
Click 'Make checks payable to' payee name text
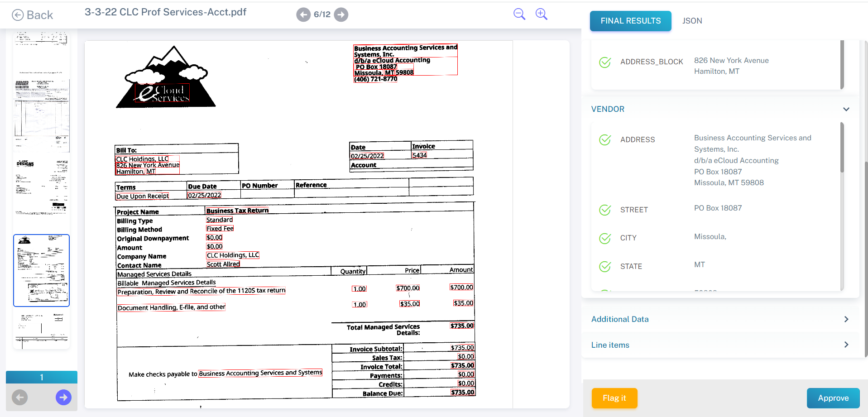(260, 373)
